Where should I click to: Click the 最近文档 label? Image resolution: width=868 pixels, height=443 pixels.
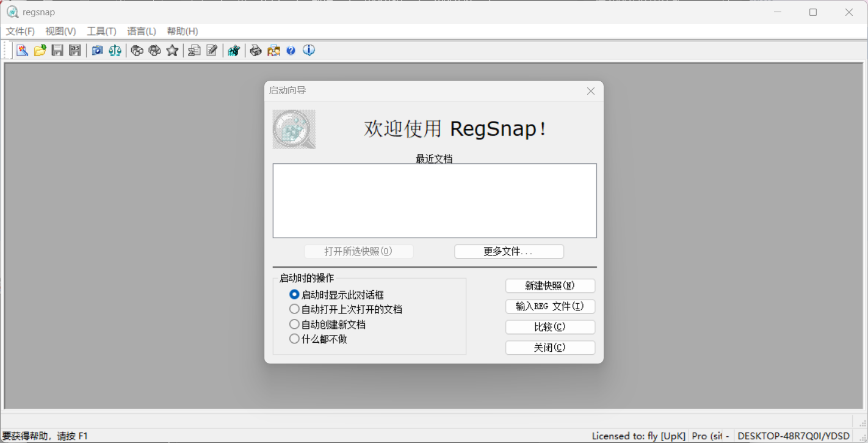[x=434, y=159]
